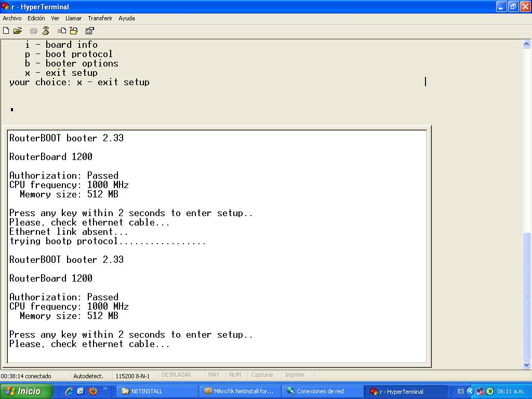Click the scrollbar down arrow
This screenshot has height=399, width=532.
(x=527, y=365)
